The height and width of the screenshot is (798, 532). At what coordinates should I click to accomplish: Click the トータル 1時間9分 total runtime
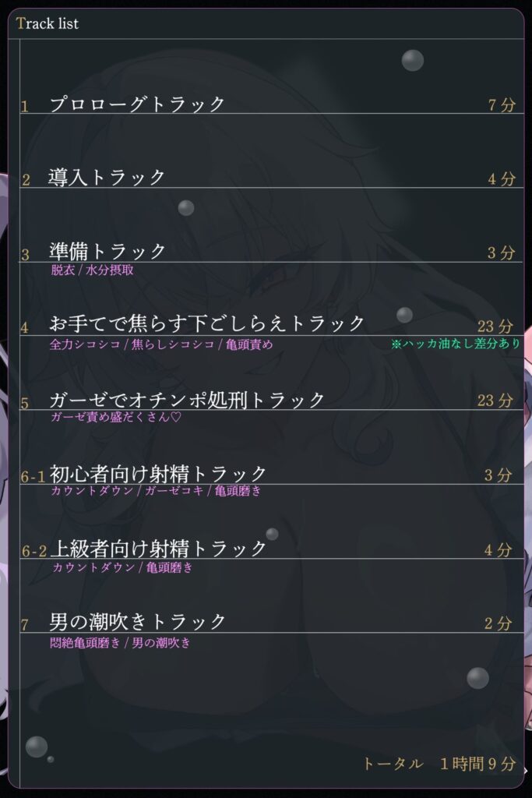439,764
